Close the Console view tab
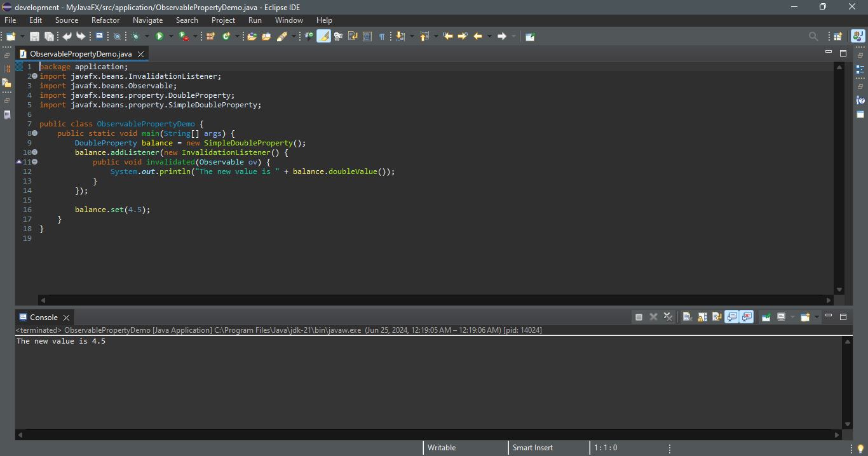Image resolution: width=868 pixels, height=456 pixels. tap(66, 318)
